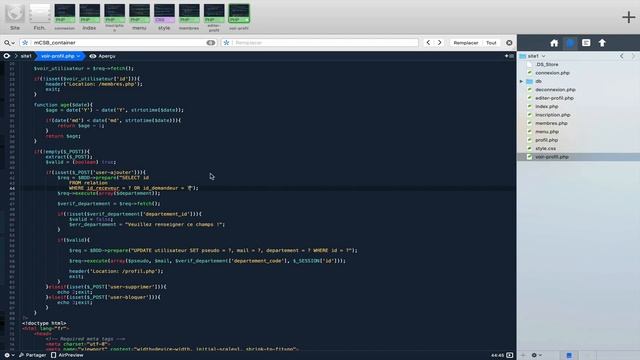This screenshot has width=640, height=360.
Task: Select editer-profil.php in file list
Action: pos(578,98)
